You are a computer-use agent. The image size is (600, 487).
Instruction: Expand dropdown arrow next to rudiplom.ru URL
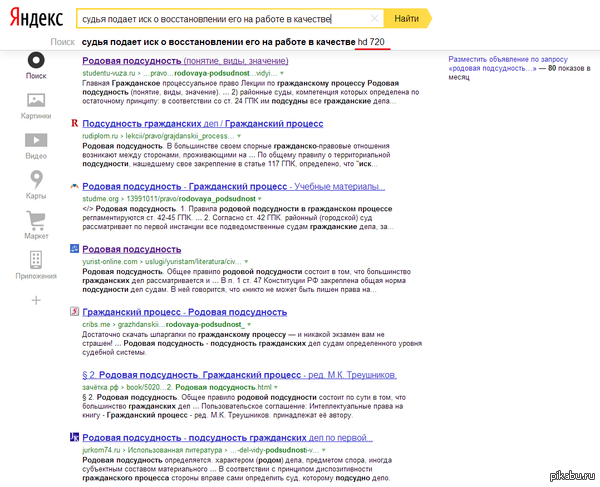click(x=239, y=136)
